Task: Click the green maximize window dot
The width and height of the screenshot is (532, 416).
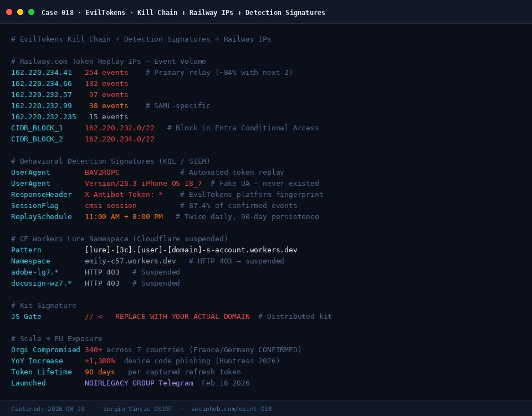Action: 31,12
